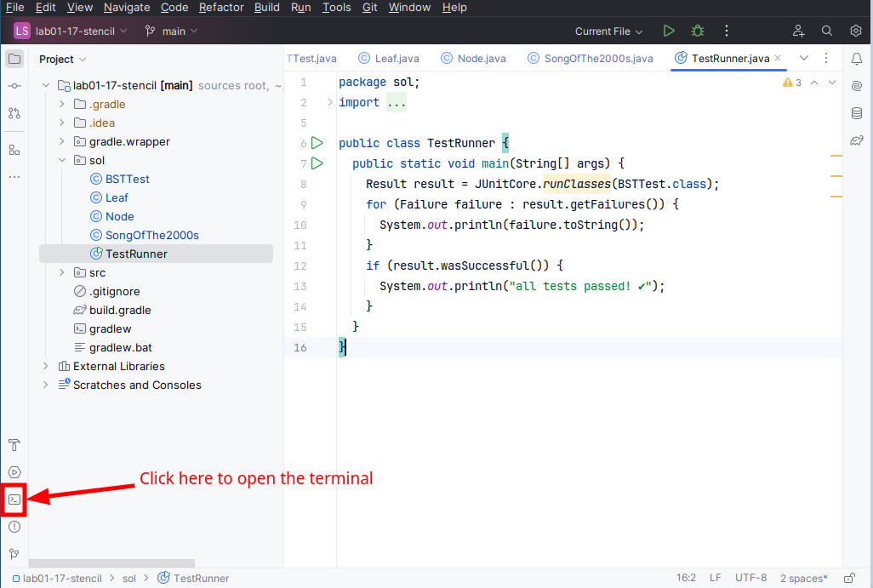Image resolution: width=873 pixels, height=588 pixels.
Task: Unfold the import statements on line 2
Action: click(x=329, y=102)
